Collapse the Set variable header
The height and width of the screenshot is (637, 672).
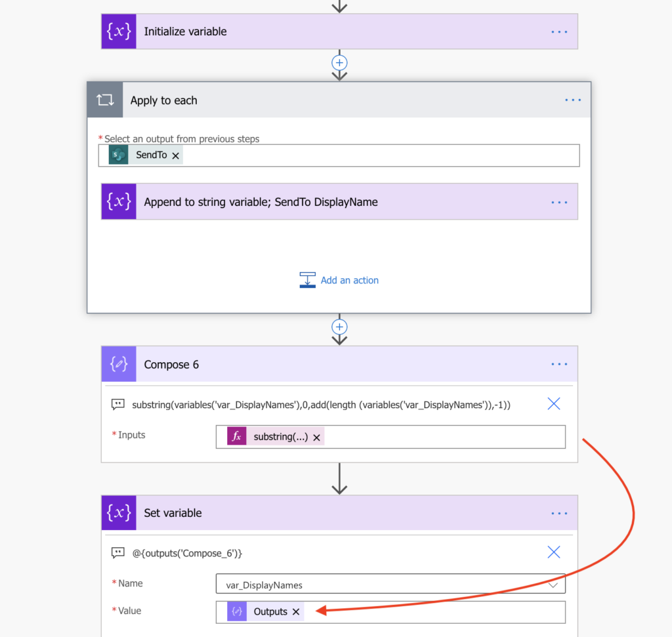[x=339, y=513]
